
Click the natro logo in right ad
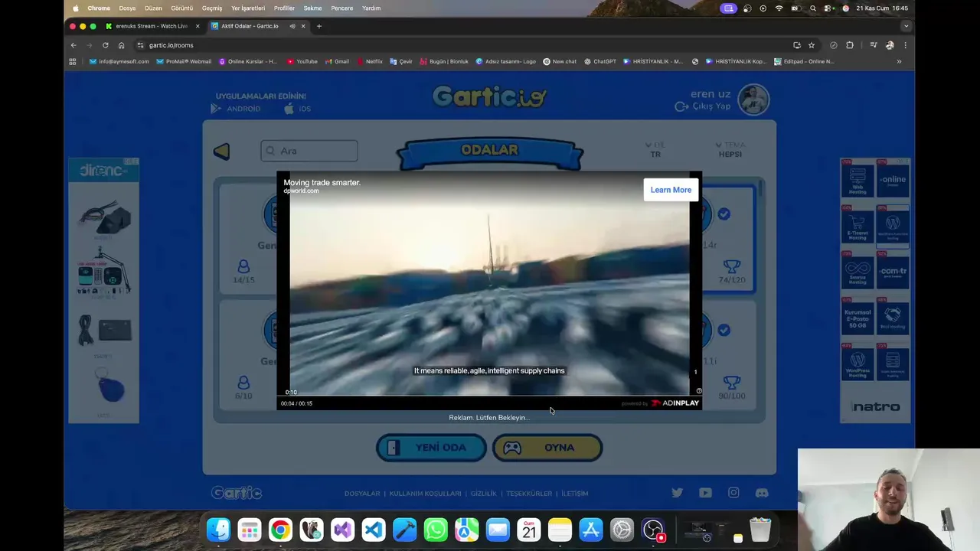(x=877, y=407)
